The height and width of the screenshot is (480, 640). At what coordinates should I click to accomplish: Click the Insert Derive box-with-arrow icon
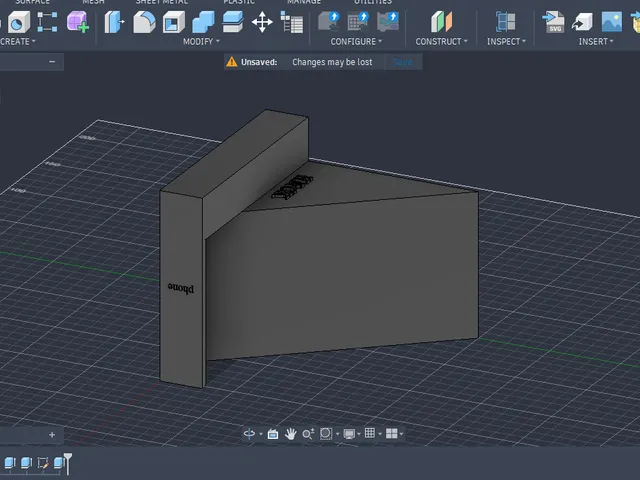[x=582, y=22]
